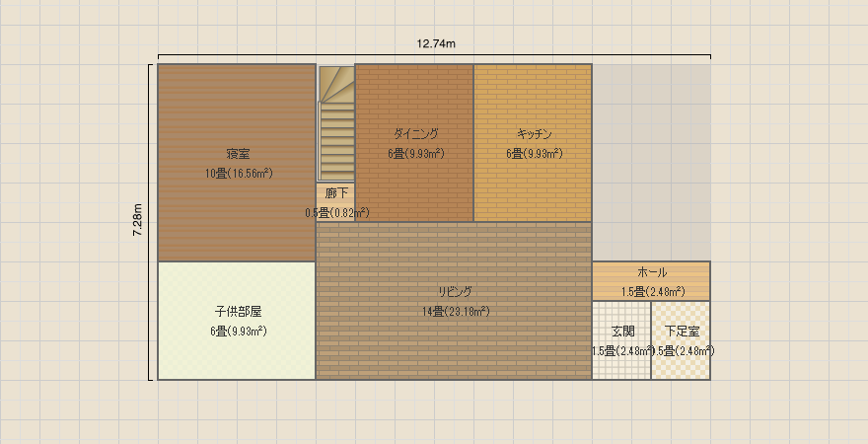Select the 廊下 hallway space
Viewport: 868px width, 444px height.
pyautogui.click(x=335, y=202)
